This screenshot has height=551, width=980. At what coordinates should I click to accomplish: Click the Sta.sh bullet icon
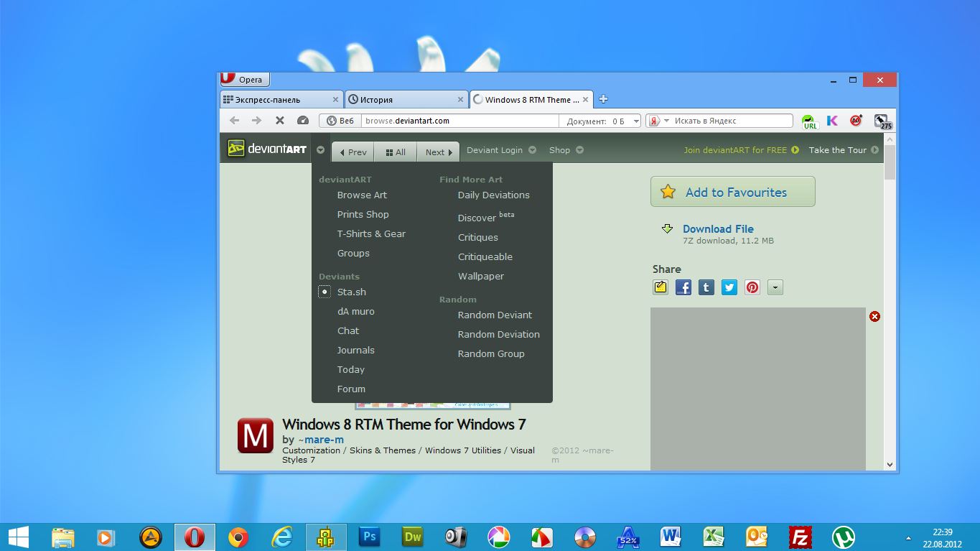pyautogui.click(x=325, y=292)
